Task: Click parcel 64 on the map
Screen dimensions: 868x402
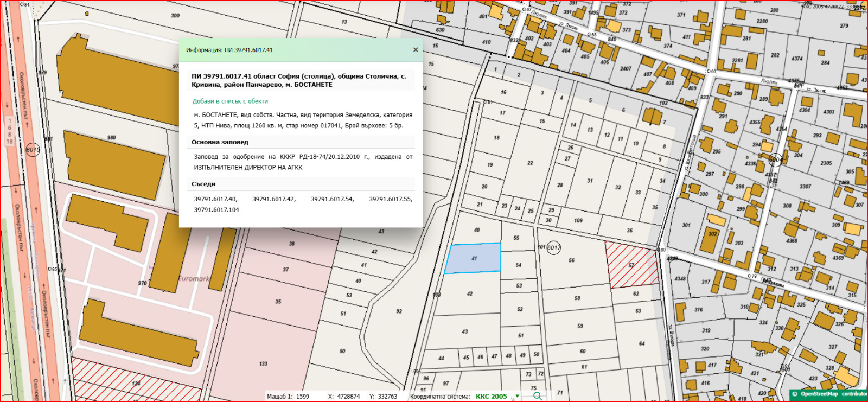Action: click(642, 343)
